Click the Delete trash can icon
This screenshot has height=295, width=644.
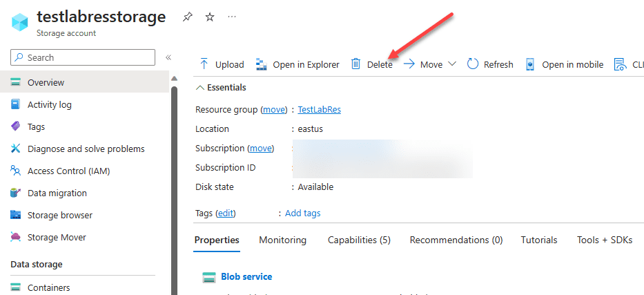click(x=355, y=64)
